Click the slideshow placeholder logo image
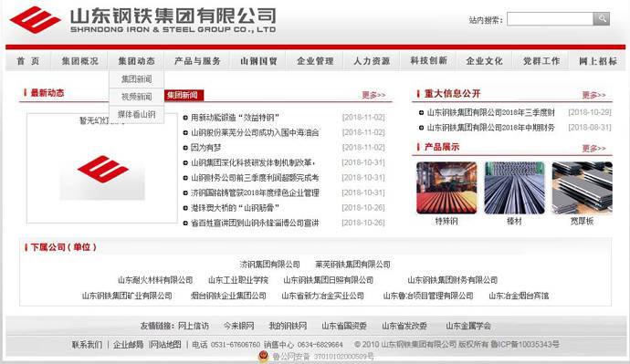The height and width of the screenshot is (364, 630). tap(102, 173)
